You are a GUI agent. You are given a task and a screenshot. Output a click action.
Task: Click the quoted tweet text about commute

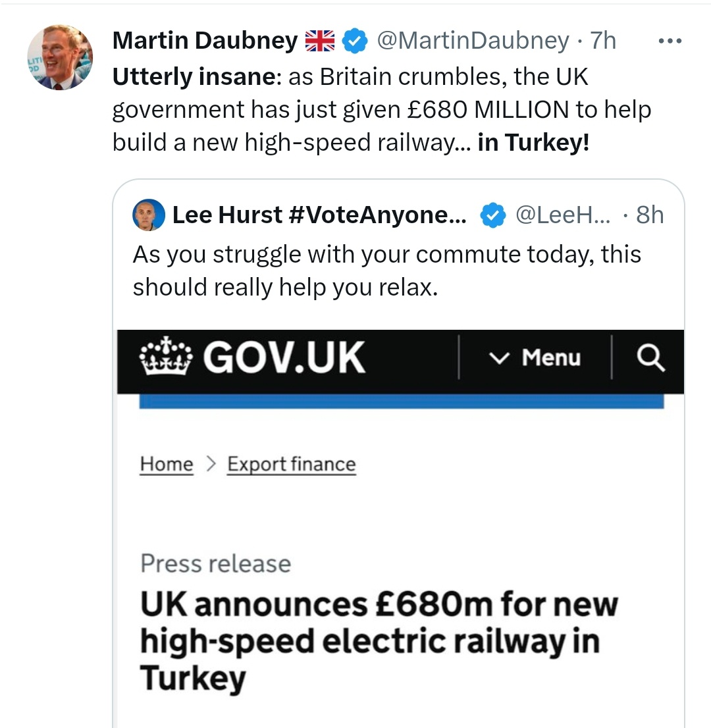[386, 271]
